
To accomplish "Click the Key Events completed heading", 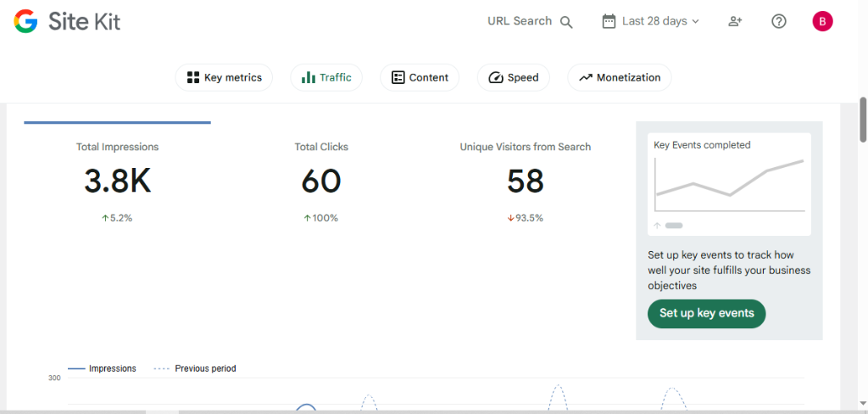I will (702, 145).
